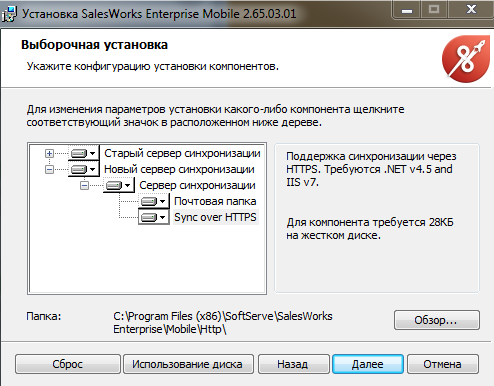Viewport: 494px width, 386px height.
Task: Close the installer window
Action: coord(471,10)
